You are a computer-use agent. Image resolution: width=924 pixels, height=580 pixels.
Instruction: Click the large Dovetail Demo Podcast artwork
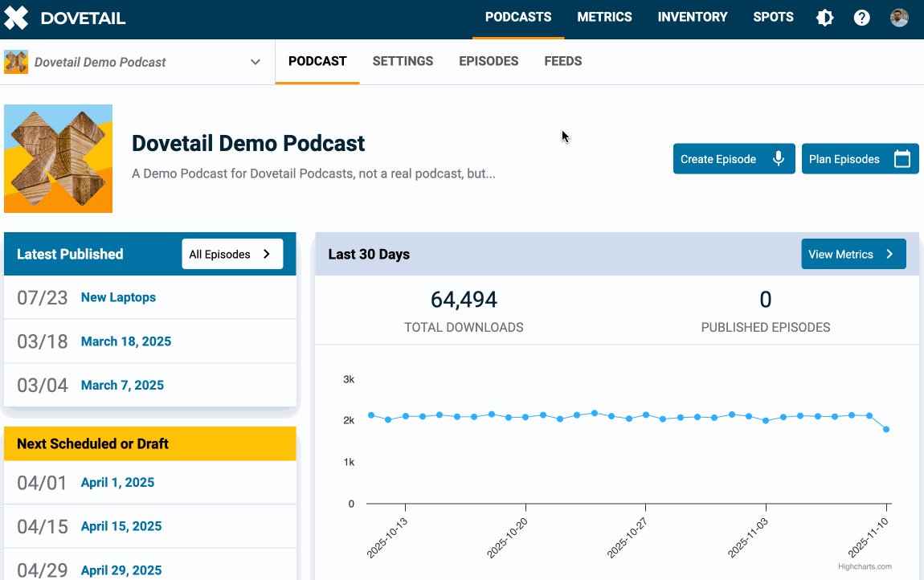point(59,159)
